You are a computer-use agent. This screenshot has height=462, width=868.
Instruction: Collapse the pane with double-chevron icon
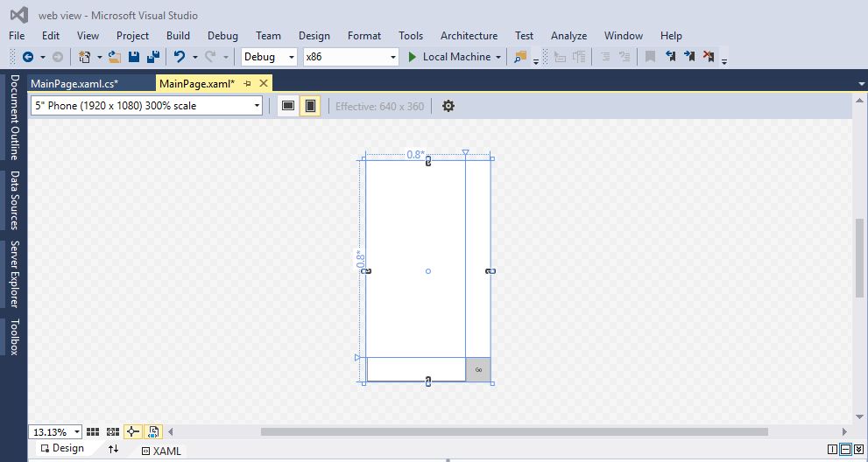[x=858, y=449]
